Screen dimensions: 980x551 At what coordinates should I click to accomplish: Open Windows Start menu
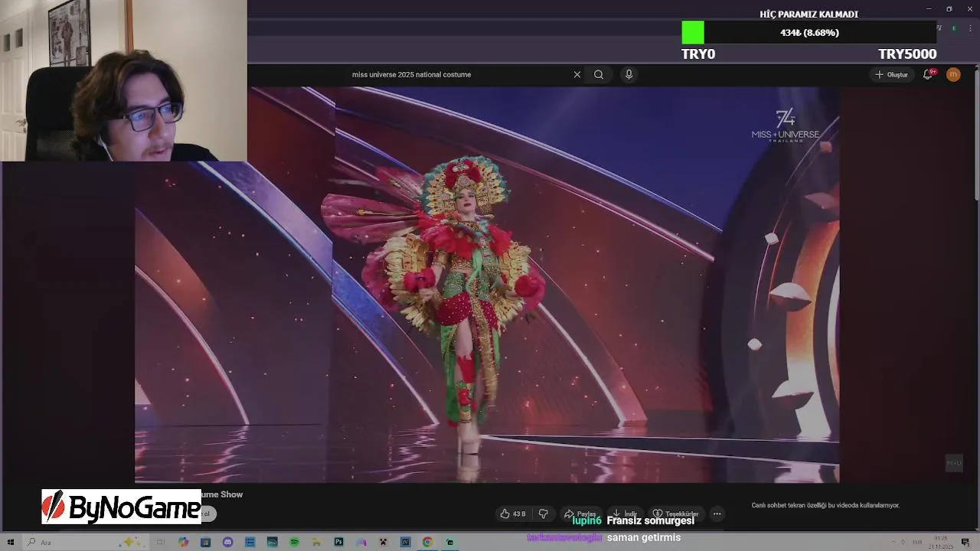(11, 542)
